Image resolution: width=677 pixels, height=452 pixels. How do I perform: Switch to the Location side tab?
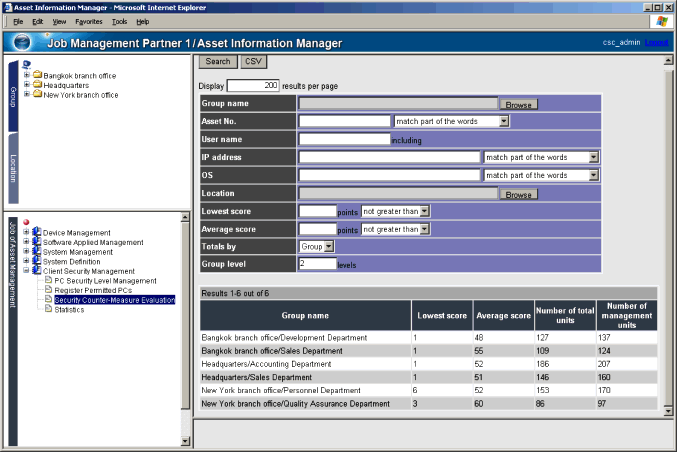[13, 164]
